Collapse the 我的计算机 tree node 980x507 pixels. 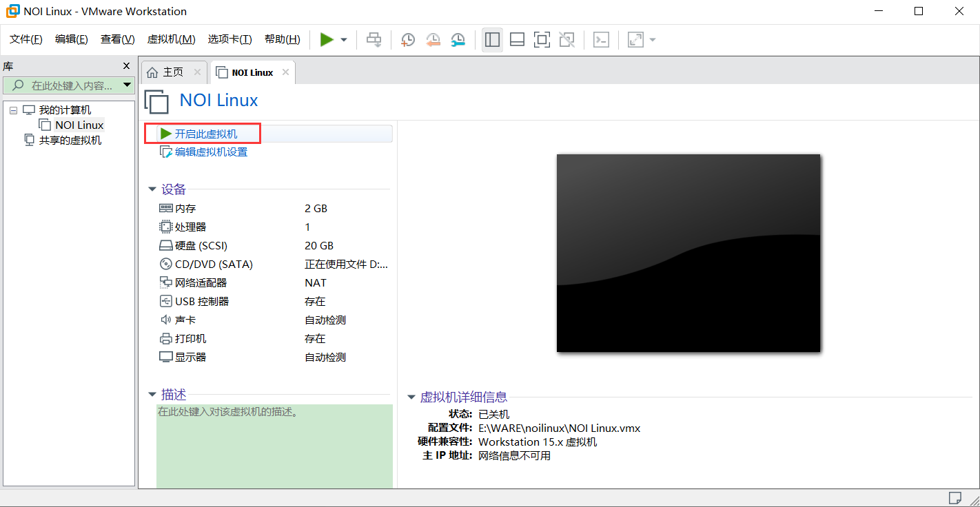[12, 110]
